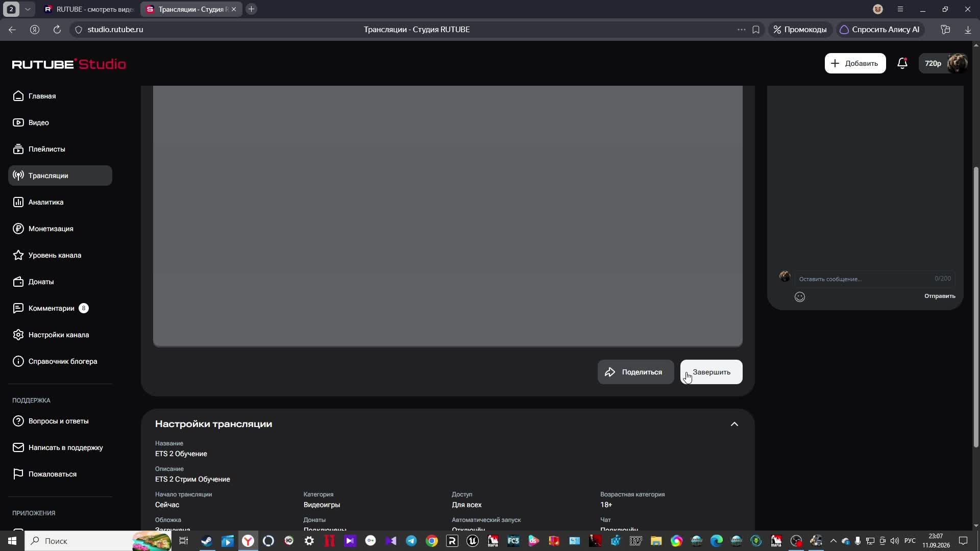Screen dimensions: 980x551
Task: Go to Главная in the sidebar
Action: click(60, 96)
